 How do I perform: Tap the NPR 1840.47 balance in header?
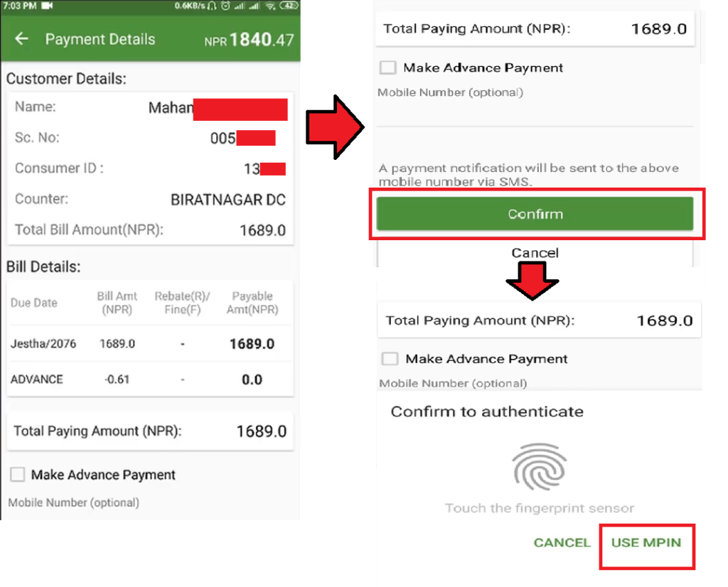pos(248,40)
